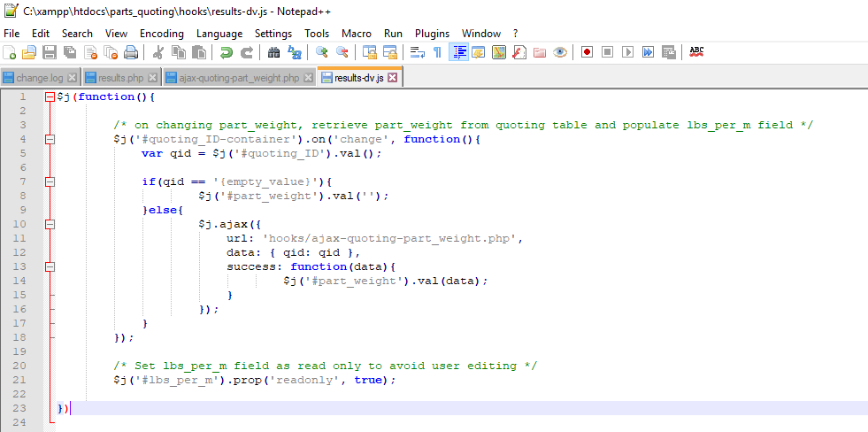This screenshot has height=432, width=868.
Task: Switch to the ajax-quoting-part_weight.php tab
Action: tap(240, 78)
